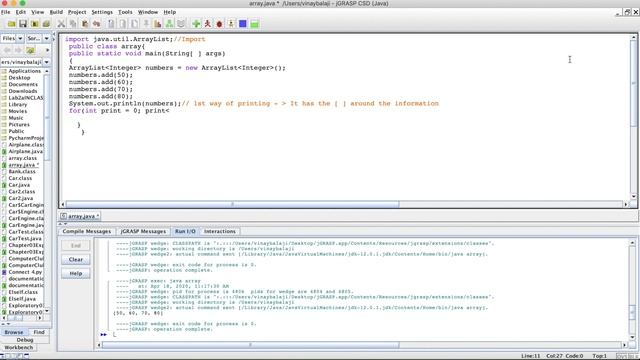Open the File menu
The image size is (640, 360).
pos(6,12)
